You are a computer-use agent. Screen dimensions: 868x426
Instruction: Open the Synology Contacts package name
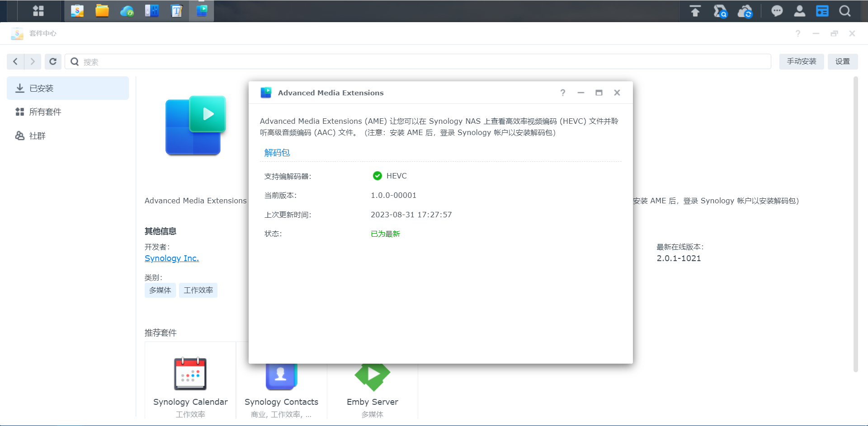click(x=281, y=402)
